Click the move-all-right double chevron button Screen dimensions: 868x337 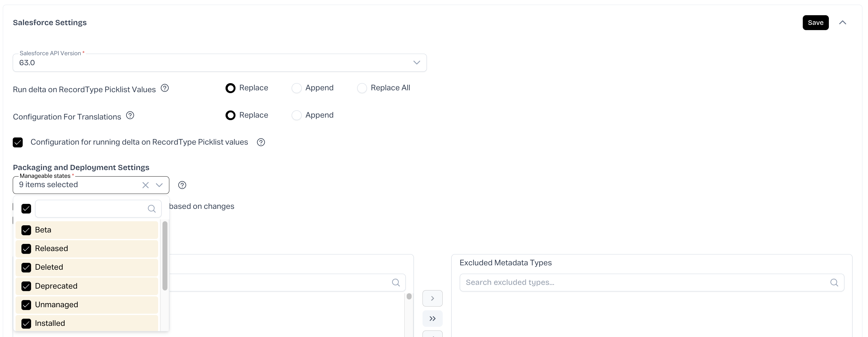432,319
